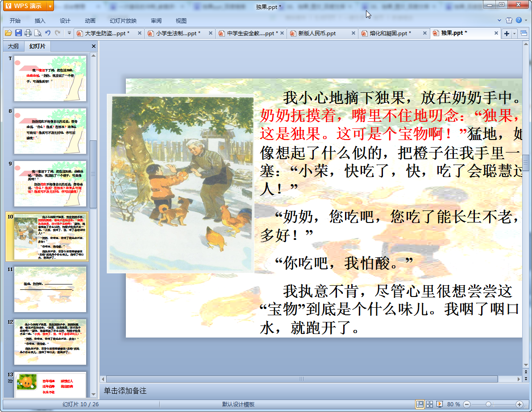Switch to the 大纲 outline pane tab
Image resolution: width=532 pixels, height=412 pixels.
(x=13, y=46)
